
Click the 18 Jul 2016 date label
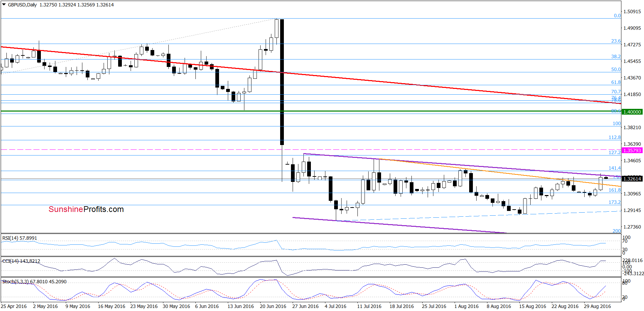click(x=402, y=306)
